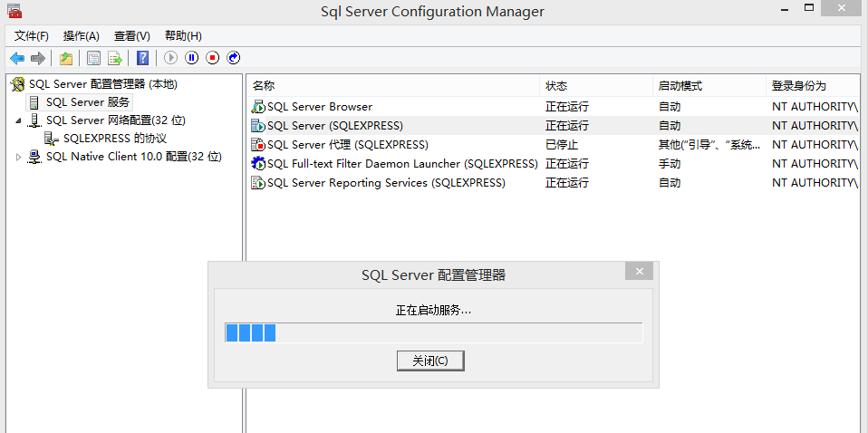
Task: Click 自动 start mode of Reporting Services
Action: [x=670, y=183]
